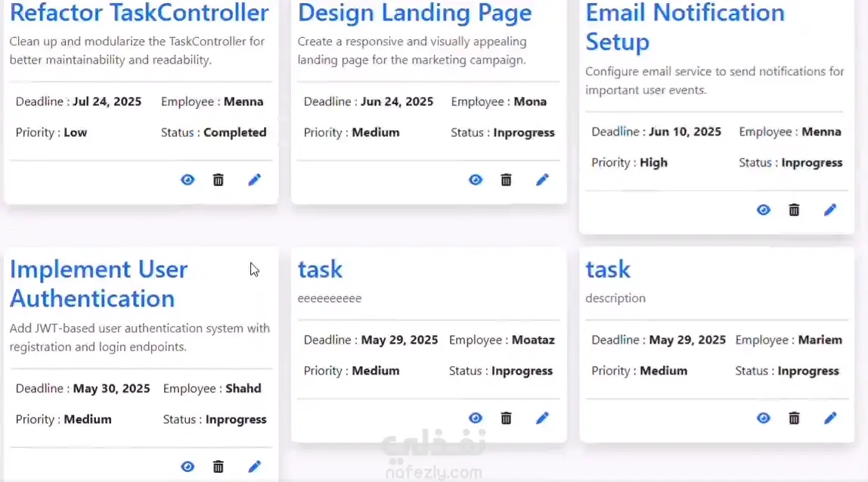This screenshot has height=482, width=868.
Task: Open the task title with text 'description'
Action: click(608, 270)
